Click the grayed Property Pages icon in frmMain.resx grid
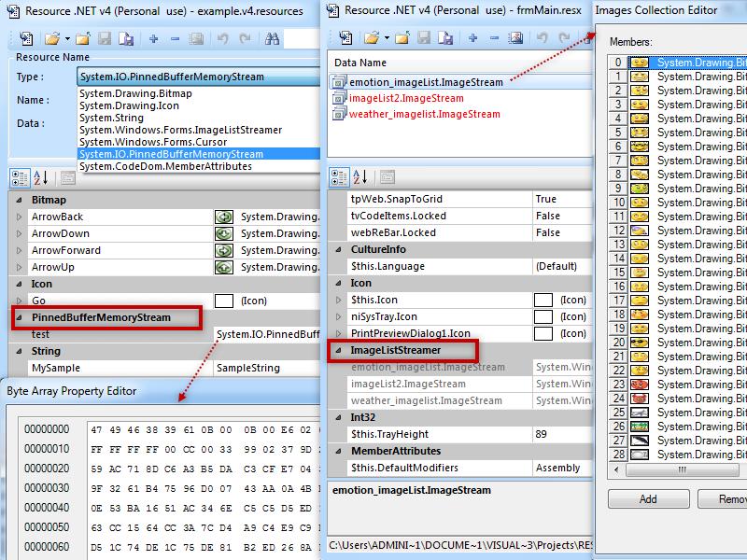The height and width of the screenshot is (560, 747). [x=388, y=177]
